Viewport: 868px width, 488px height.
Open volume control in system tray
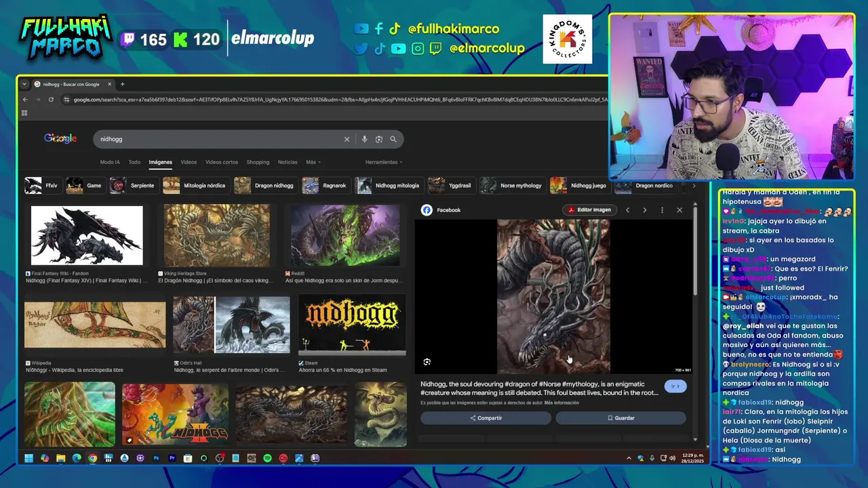(x=672, y=458)
